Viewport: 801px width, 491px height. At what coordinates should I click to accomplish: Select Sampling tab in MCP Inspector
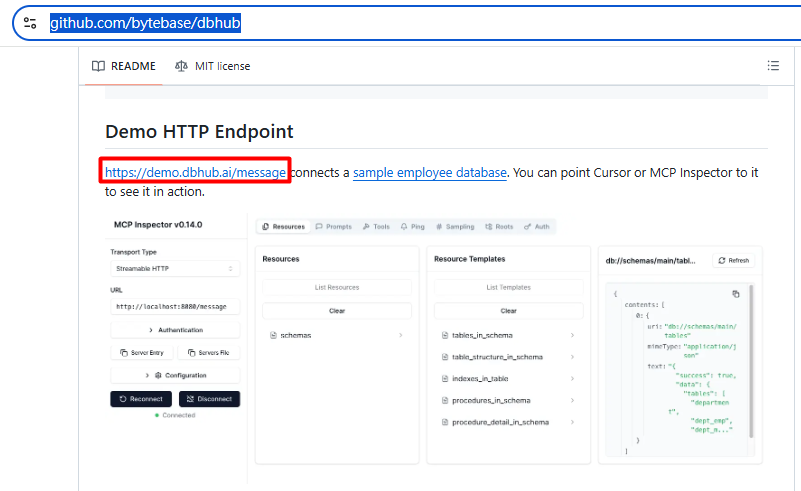click(x=455, y=226)
